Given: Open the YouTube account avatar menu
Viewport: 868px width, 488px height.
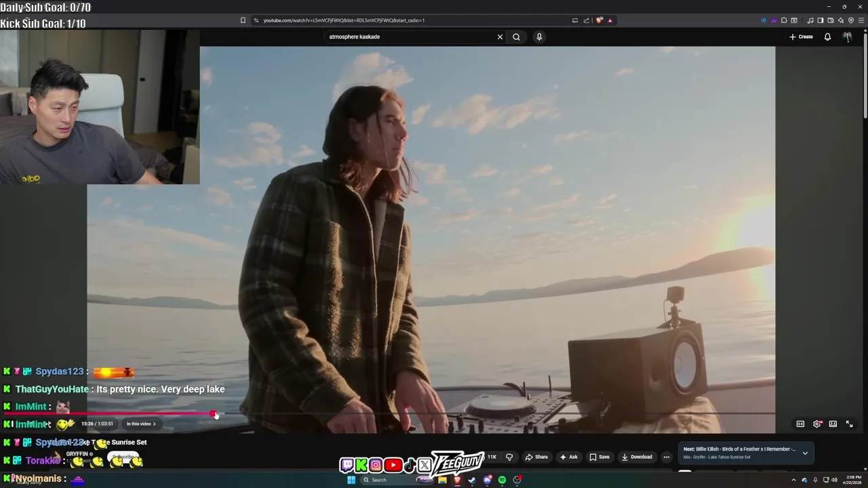Looking at the screenshot, I should pyautogui.click(x=847, y=37).
